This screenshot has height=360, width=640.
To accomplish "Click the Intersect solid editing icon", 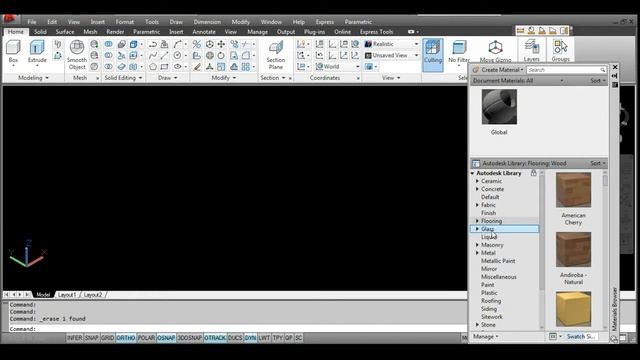I will [x=109, y=67].
